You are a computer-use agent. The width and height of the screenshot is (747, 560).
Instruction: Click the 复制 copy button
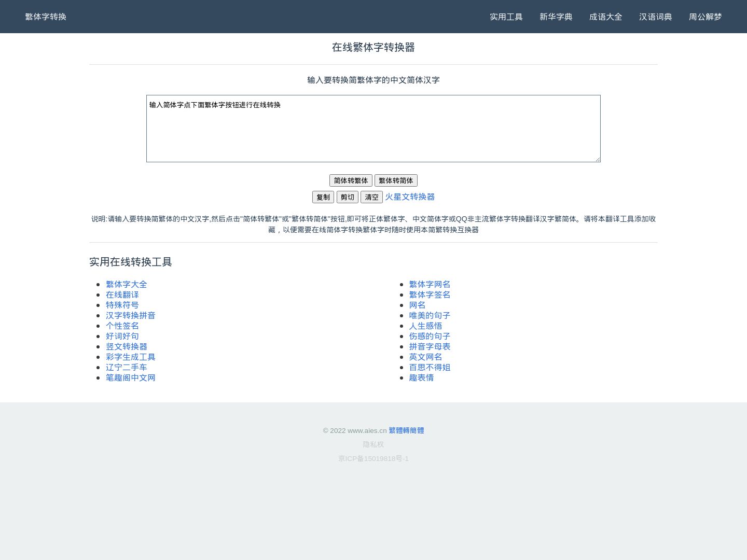point(323,197)
